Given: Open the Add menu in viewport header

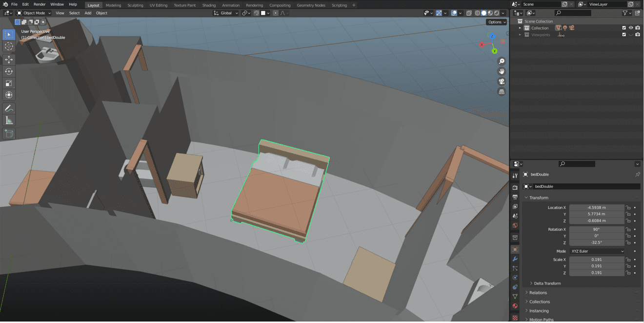Looking at the screenshot, I should click(x=88, y=13).
